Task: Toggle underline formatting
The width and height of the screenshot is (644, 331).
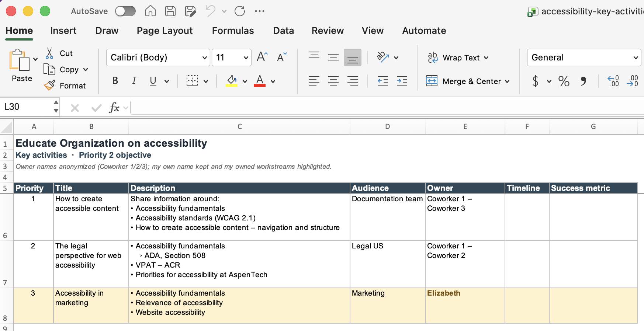Action: click(x=153, y=81)
